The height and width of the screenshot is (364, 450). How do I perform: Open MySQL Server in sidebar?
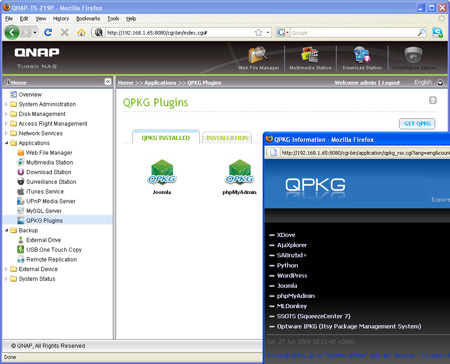point(44,211)
